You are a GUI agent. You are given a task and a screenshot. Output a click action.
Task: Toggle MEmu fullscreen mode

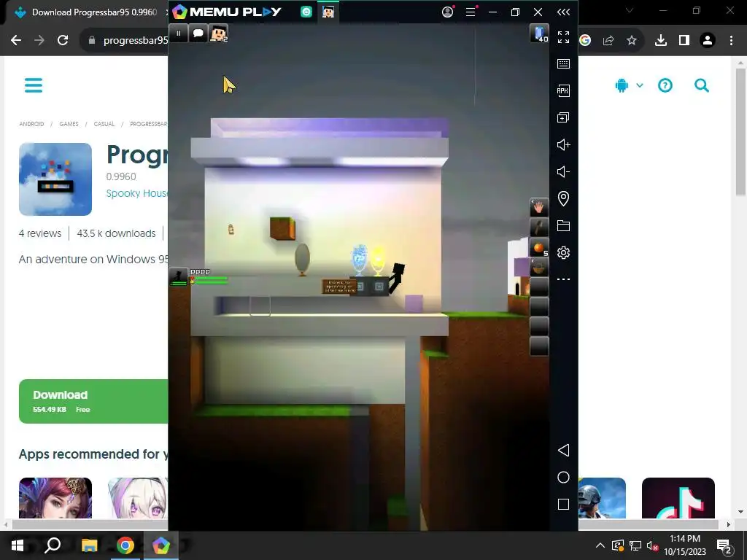[x=563, y=37]
